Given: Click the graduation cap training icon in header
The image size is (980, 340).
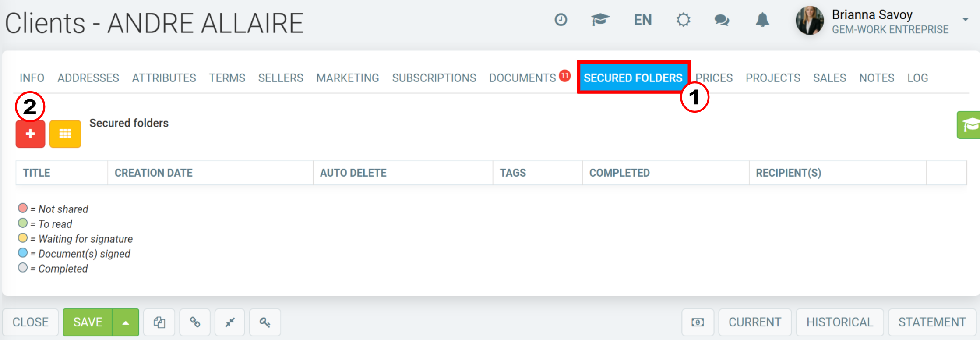Looking at the screenshot, I should point(600,20).
